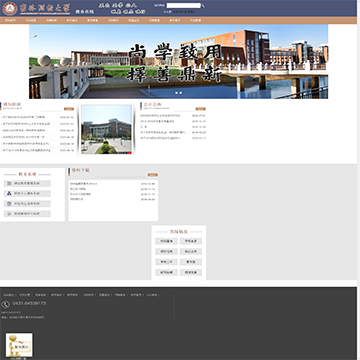360x360 pixels.
Task: Focus the search input field in header
Action: coord(184,5)
